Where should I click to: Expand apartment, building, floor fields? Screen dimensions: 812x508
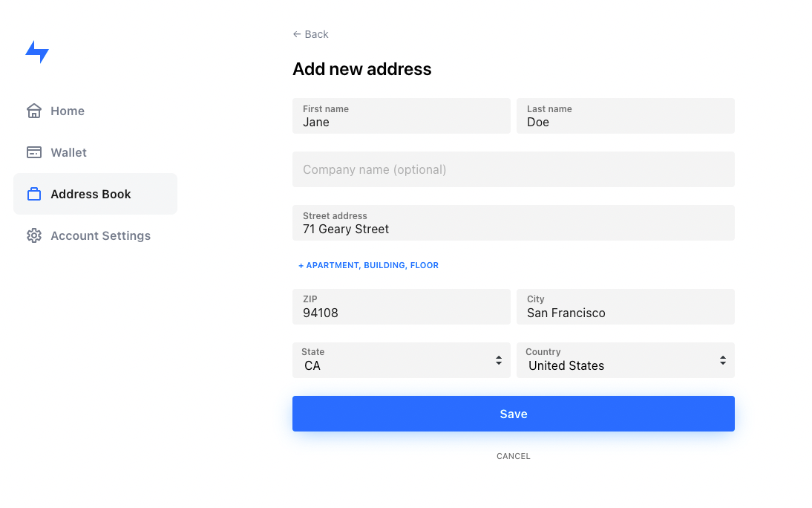click(x=368, y=265)
